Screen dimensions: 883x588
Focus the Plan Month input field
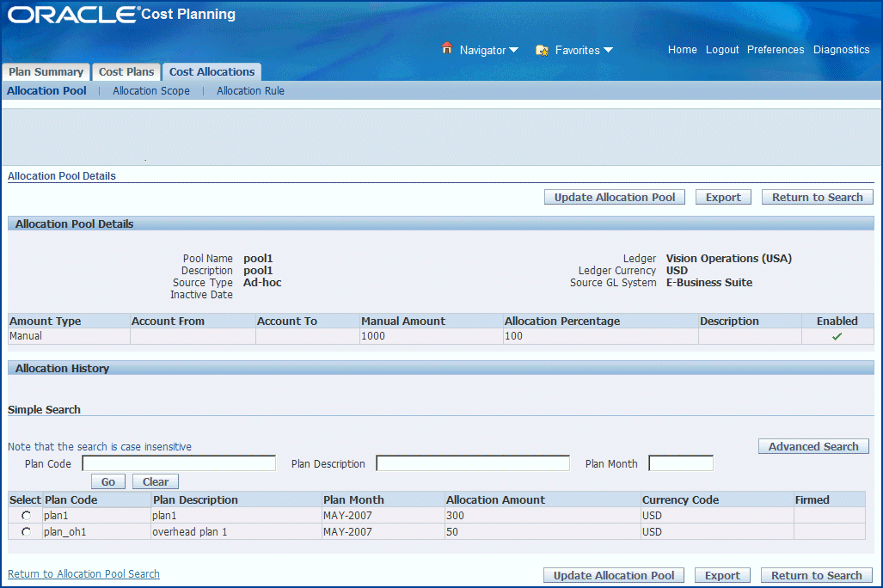pyautogui.click(x=681, y=463)
